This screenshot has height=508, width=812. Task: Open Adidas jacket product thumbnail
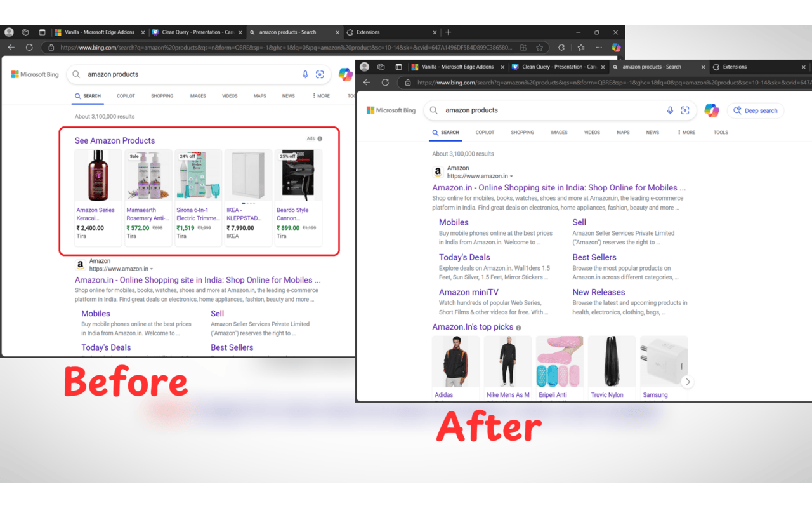click(x=455, y=361)
